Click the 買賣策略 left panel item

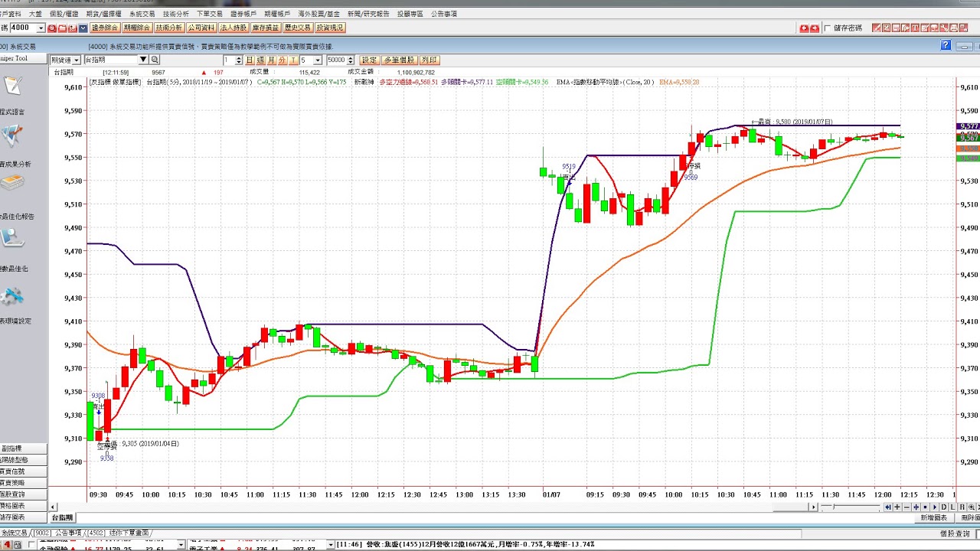tap(23, 483)
